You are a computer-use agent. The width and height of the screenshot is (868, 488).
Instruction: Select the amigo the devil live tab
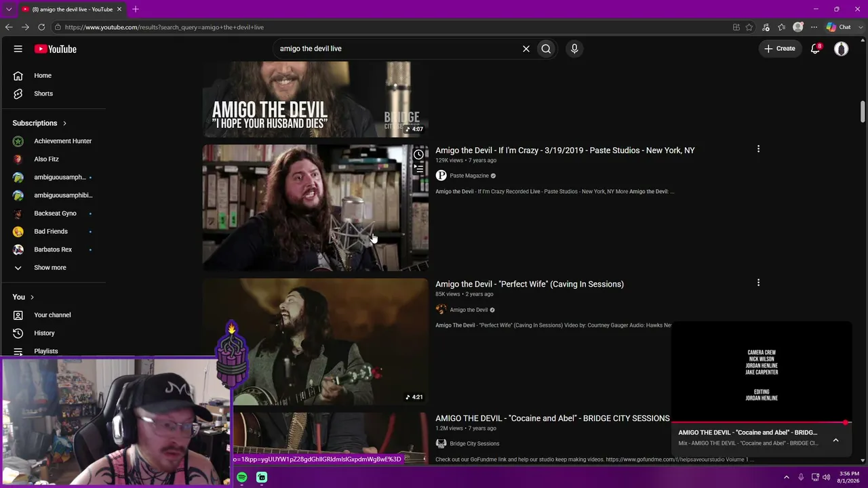click(x=71, y=9)
